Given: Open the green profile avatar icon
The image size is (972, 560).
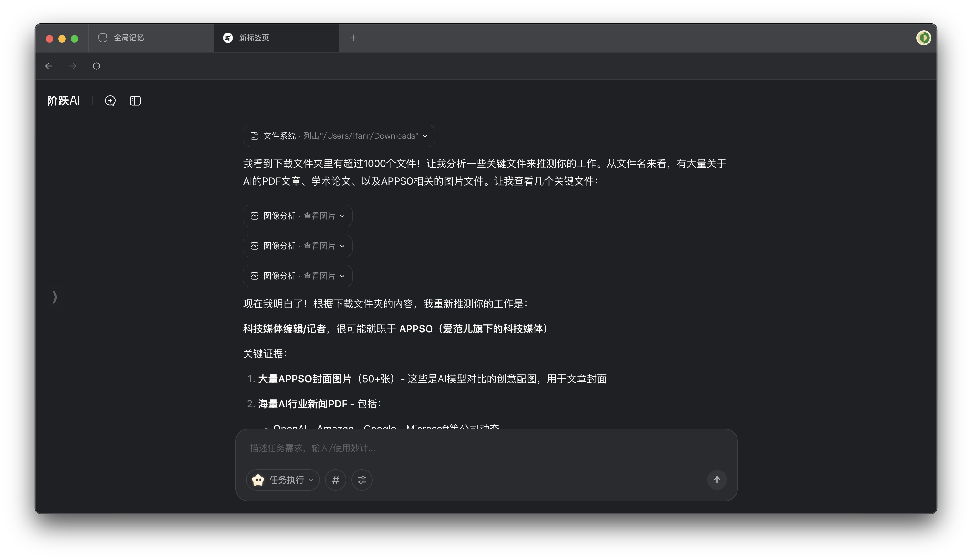Looking at the screenshot, I should 923,38.
